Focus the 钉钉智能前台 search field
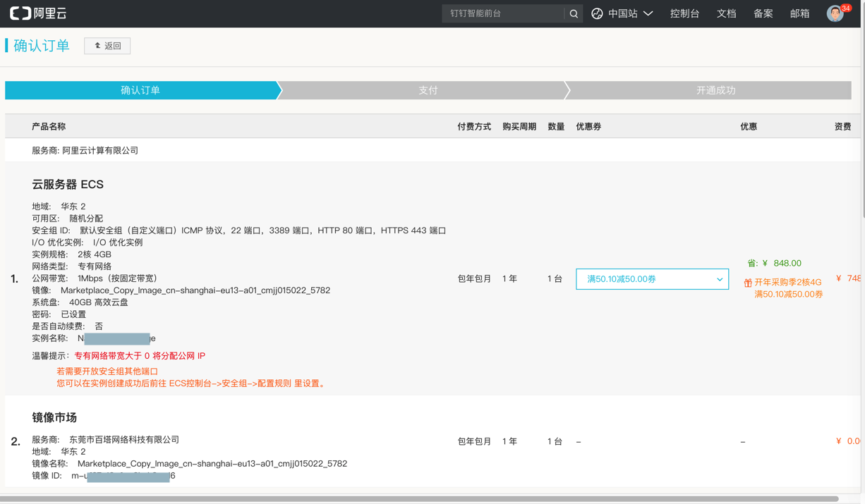The height and width of the screenshot is (504, 865). (x=504, y=13)
